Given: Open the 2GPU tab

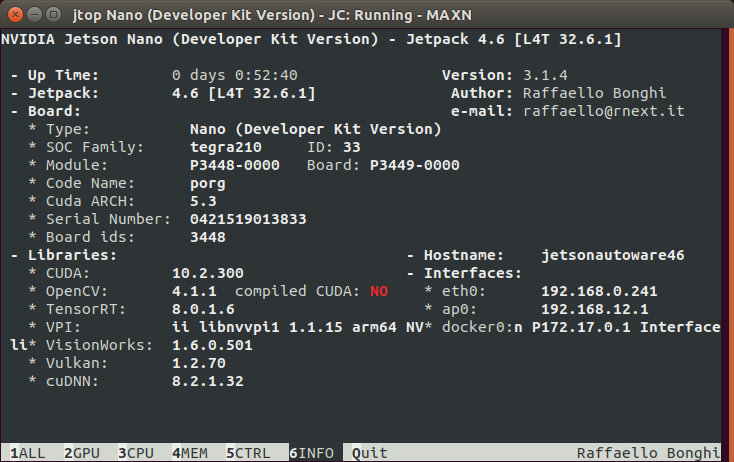Looking at the screenshot, I should coord(82,453).
